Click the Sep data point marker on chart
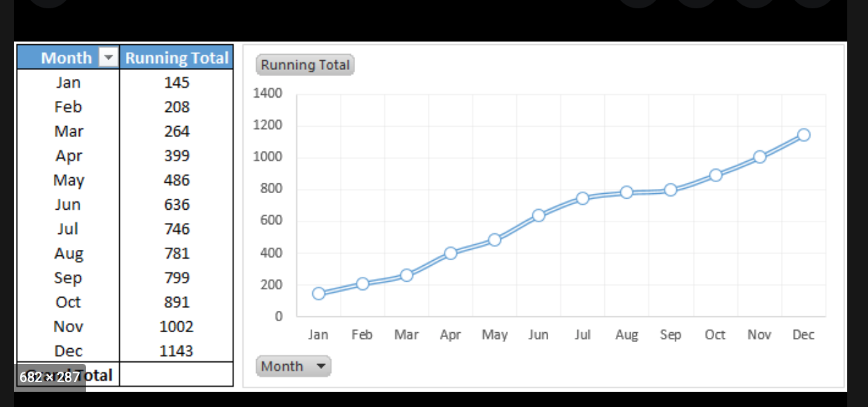Viewport: 868px width, 407px height. click(x=671, y=190)
